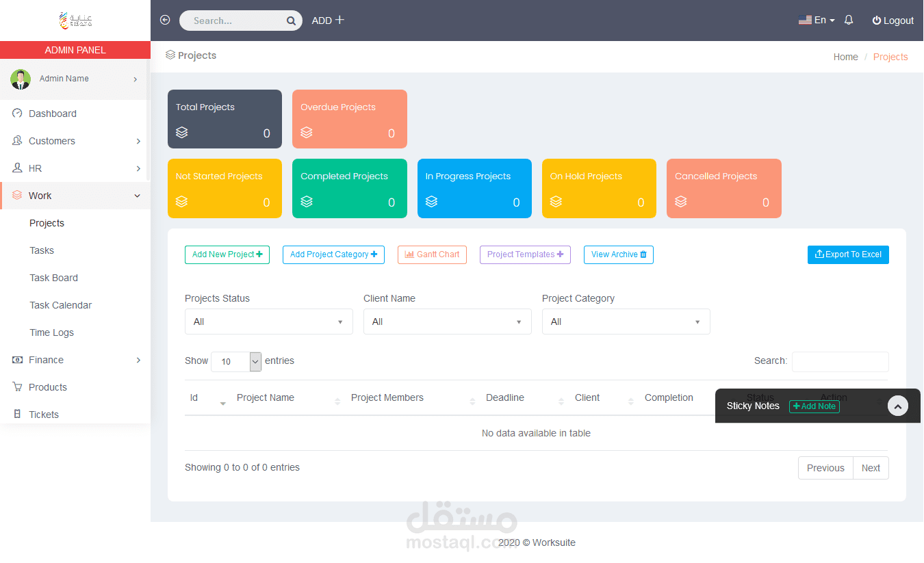Sort by Project Name column arrows
The image size is (924, 563).
click(x=337, y=402)
